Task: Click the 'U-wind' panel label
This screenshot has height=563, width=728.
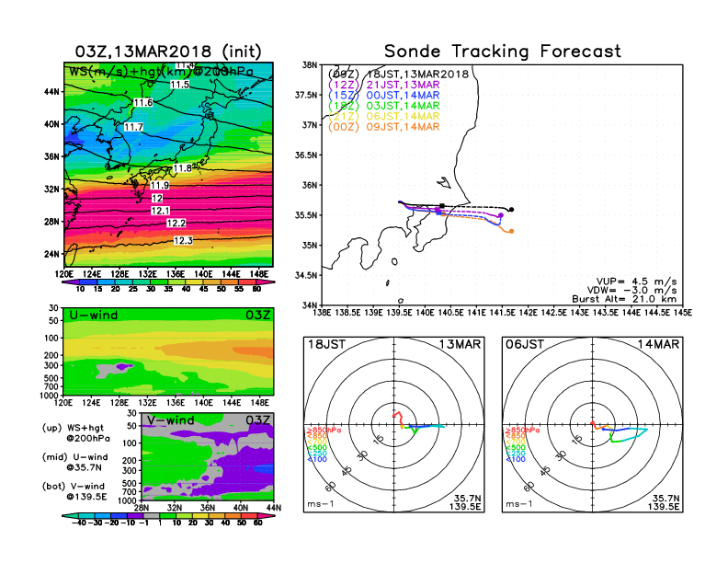Action: click(x=94, y=316)
